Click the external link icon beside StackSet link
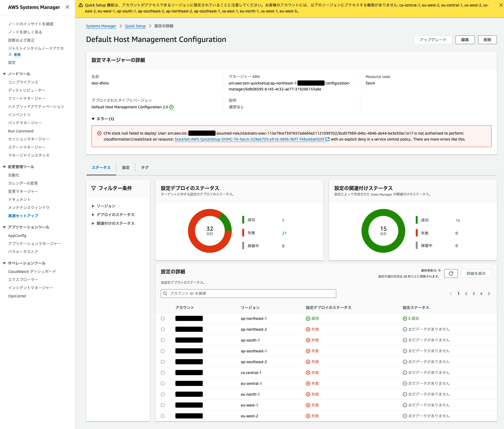This screenshot has height=429, width=504. coord(328,139)
